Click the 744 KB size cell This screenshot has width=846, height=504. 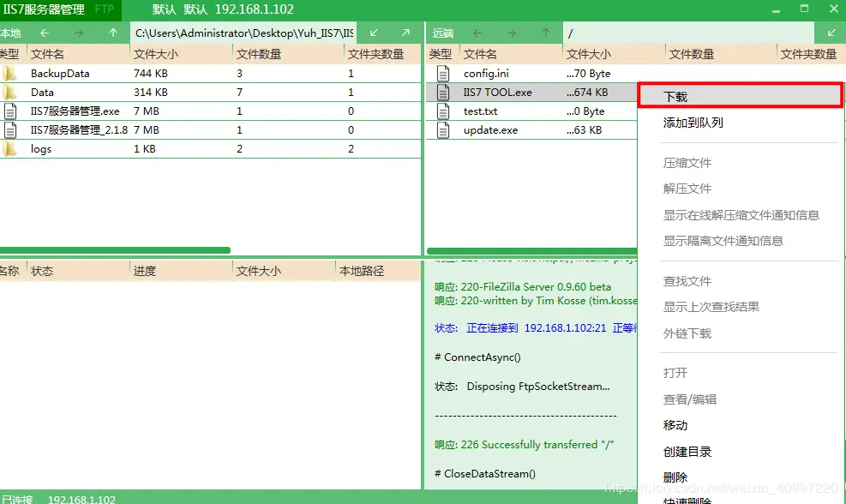151,74
